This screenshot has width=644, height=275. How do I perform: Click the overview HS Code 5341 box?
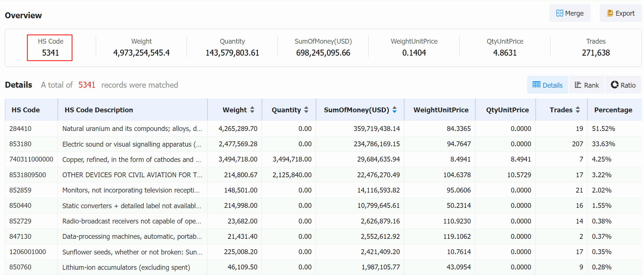[50, 47]
